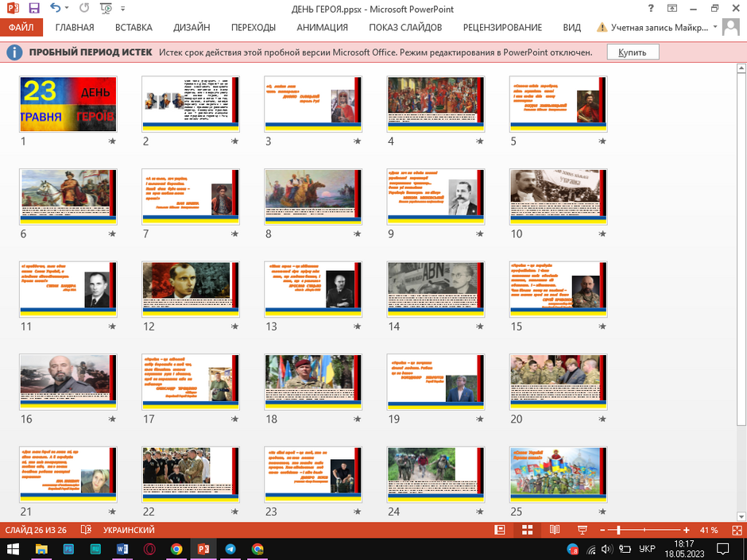Open Telegram from taskbar
747x560 pixels.
coord(230,549)
